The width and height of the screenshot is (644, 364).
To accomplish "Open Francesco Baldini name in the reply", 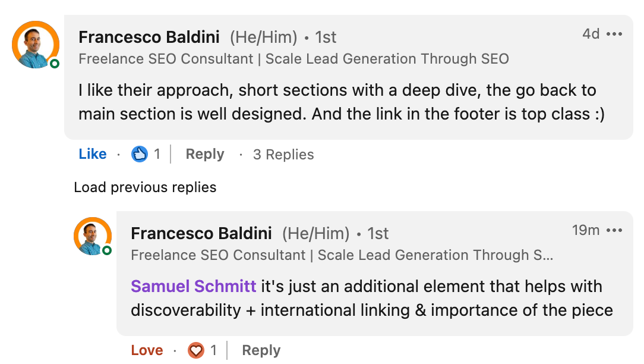I will [x=201, y=233].
